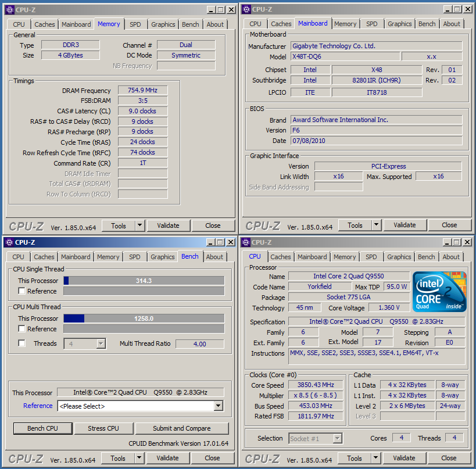This screenshot has height=469, width=476.
Task: Click the BIOS date 07/08/2010
Action: tap(377, 141)
